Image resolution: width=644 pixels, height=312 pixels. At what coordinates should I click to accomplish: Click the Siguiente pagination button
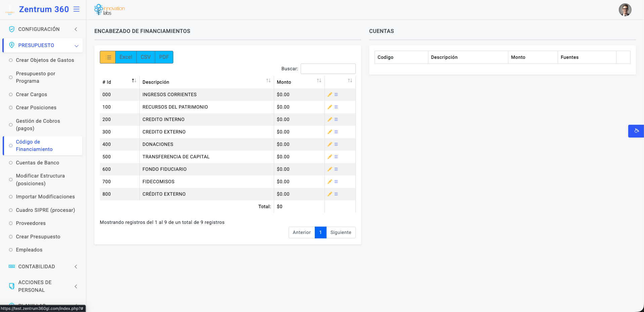(341, 232)
